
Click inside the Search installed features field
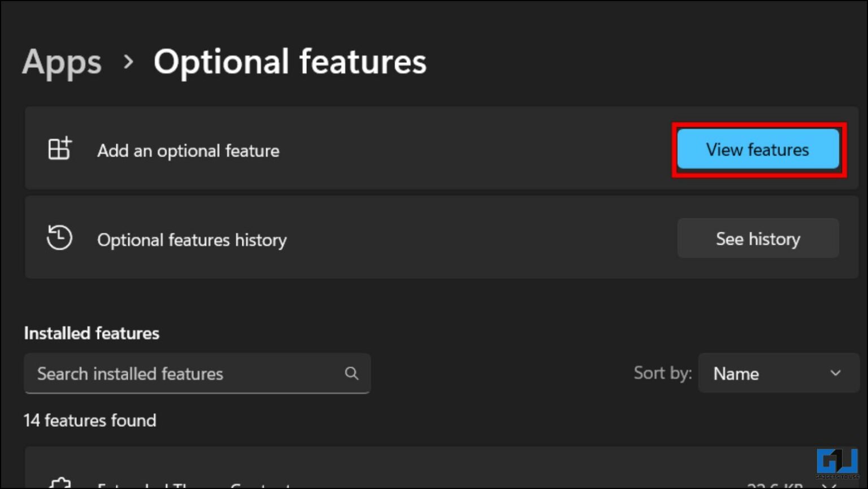[170, 374]
